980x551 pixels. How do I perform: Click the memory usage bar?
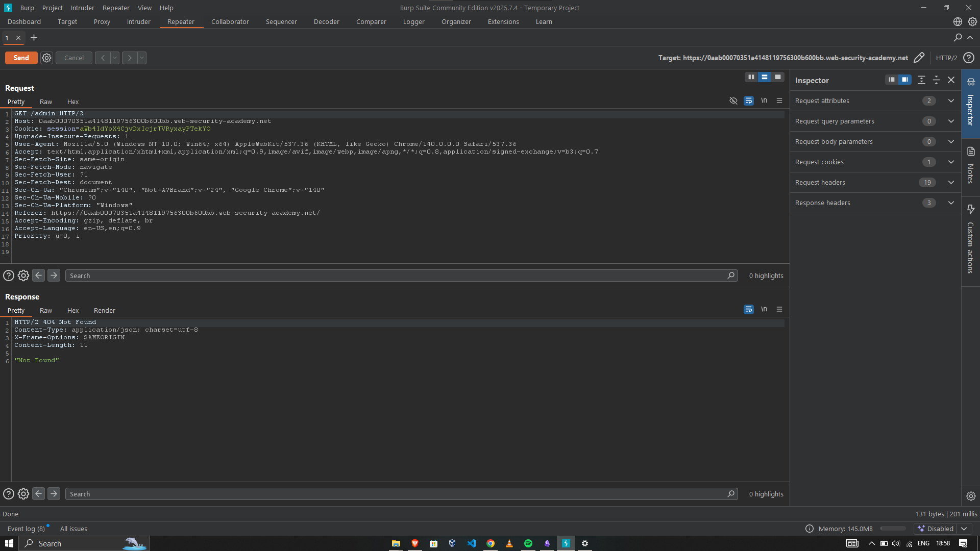click(x=893, y=529)
